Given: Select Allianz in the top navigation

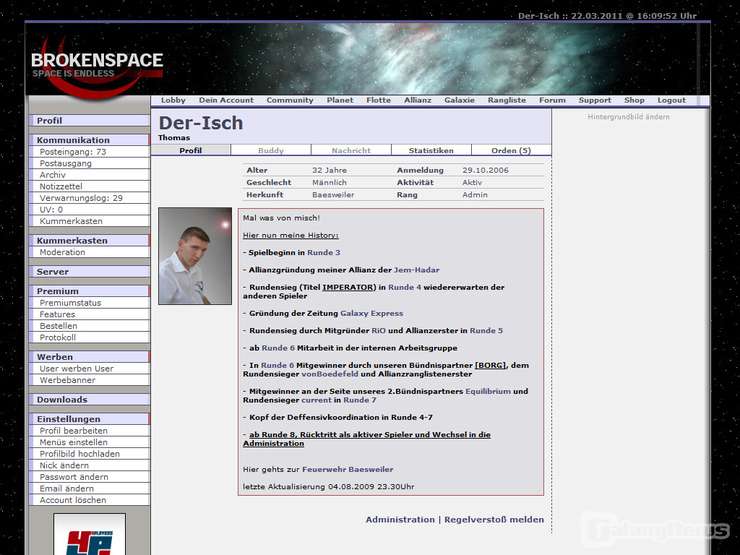Looking at the screenshot, I should tap(418, 100).
